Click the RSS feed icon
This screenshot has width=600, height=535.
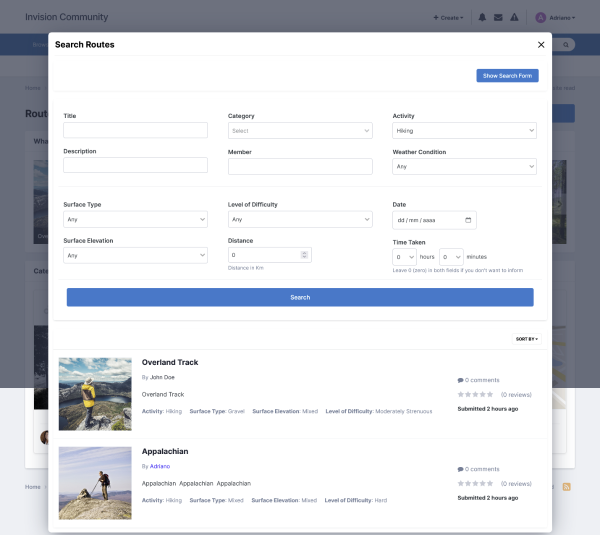[566, 486]
